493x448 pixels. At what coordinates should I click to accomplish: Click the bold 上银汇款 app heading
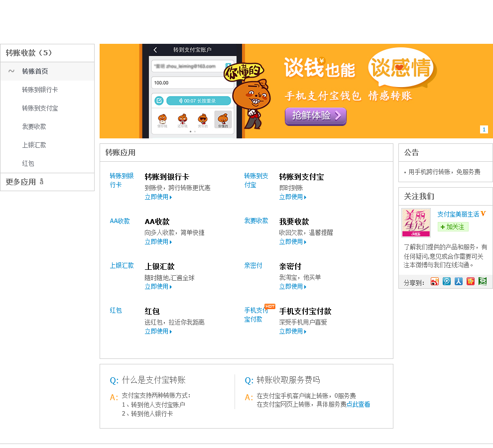coord(159,267)
